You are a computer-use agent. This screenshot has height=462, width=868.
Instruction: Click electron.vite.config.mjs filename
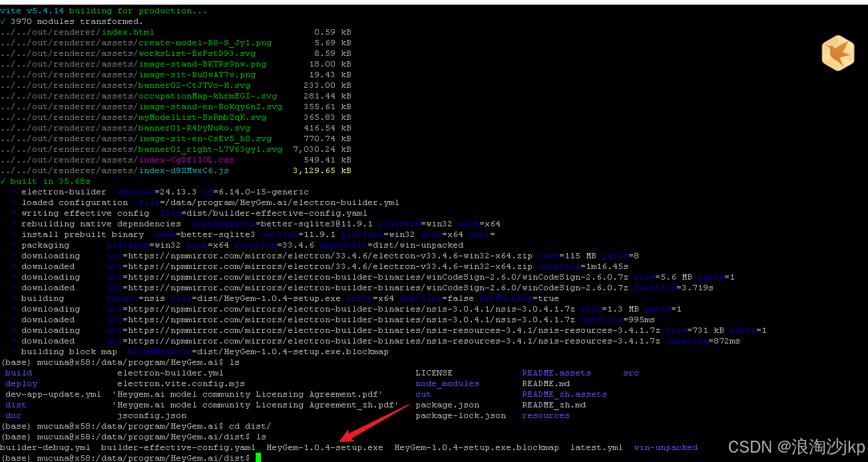click(181, 383)
